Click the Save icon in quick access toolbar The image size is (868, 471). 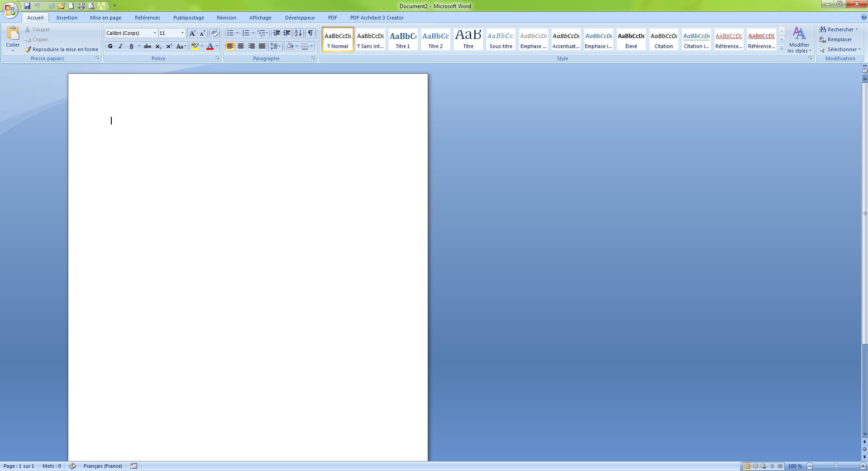[x=27, y=6]
